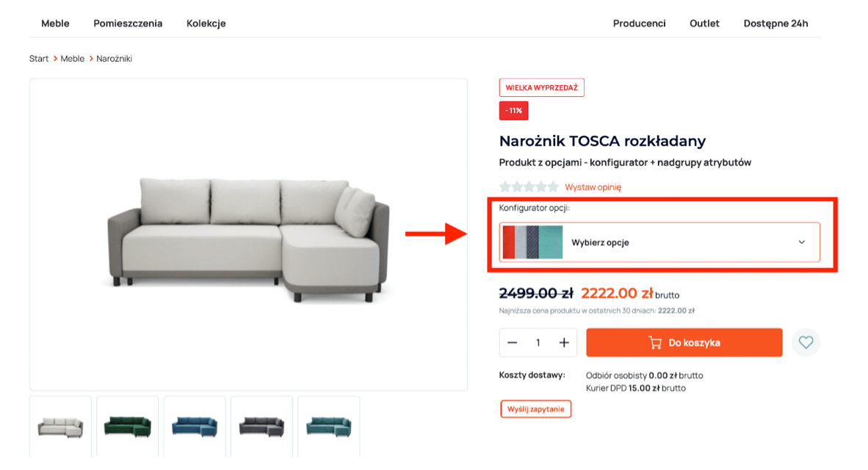Viewport: 868px width, 470px height.
Task: Expand the Wybierz opcje dropdown arrow
Action: (x=802, y=242)
